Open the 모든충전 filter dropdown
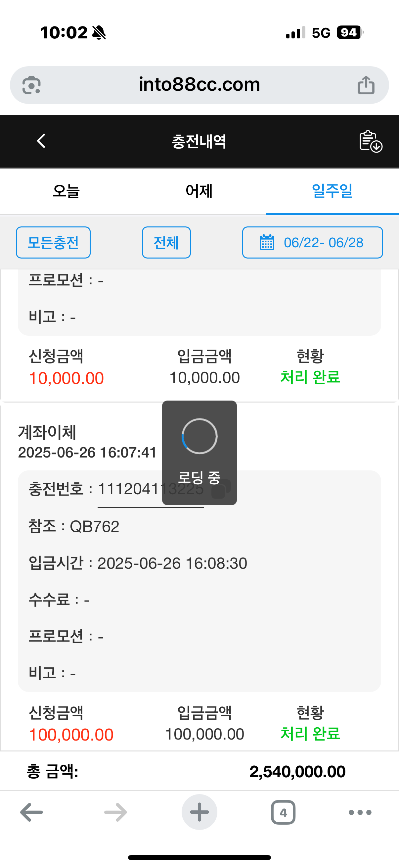Image resolution: width=399 pixels, height=868 pixels. pos(53,243)
